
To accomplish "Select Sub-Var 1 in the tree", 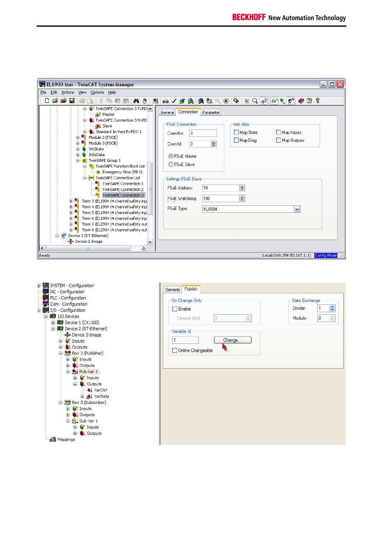I will click(x=88, y=421).
